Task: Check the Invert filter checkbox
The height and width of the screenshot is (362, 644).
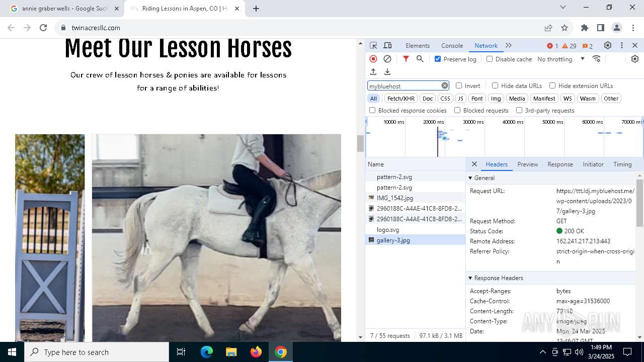Action: click(459, 85)
